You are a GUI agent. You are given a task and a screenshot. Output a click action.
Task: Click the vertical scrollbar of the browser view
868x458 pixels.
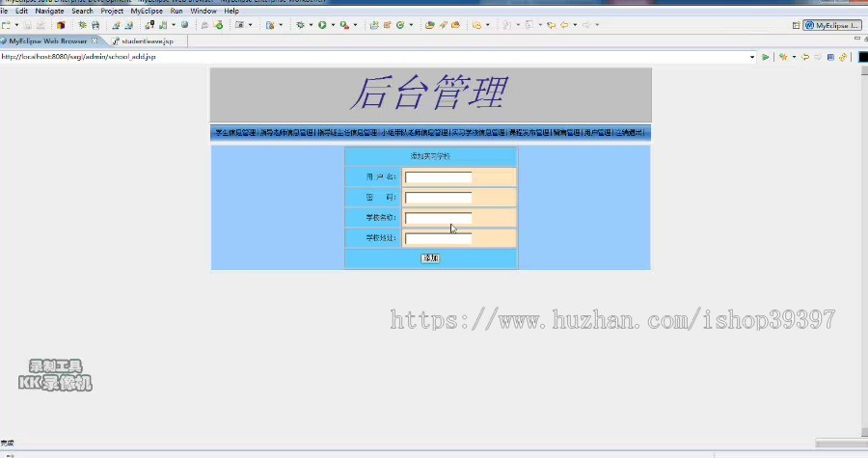tap(865, 249)
